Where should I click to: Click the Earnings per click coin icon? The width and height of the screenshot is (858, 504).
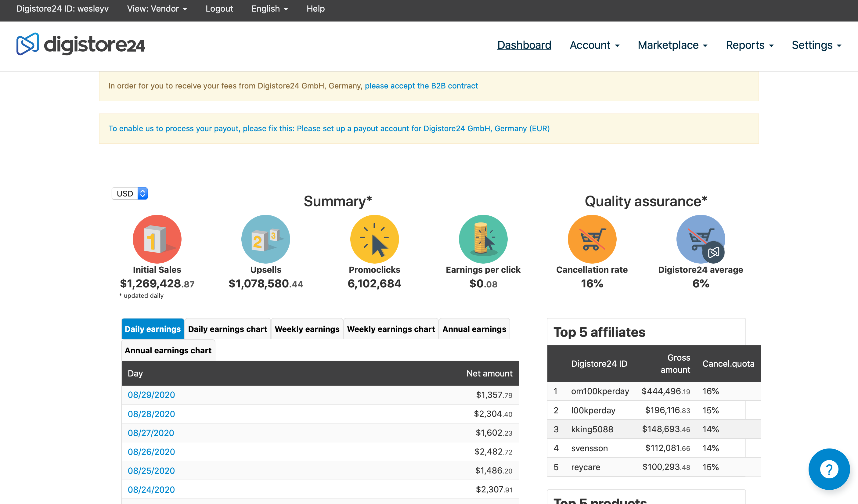483,239
